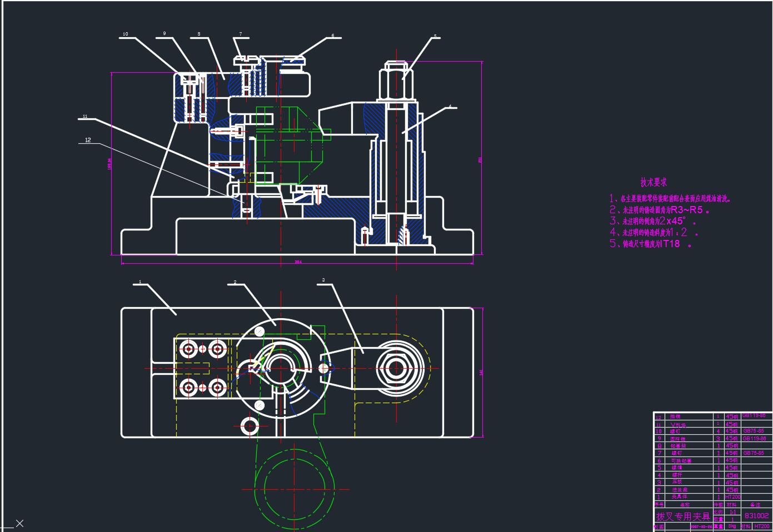Select the hex nut in the top view

(397, 368)
